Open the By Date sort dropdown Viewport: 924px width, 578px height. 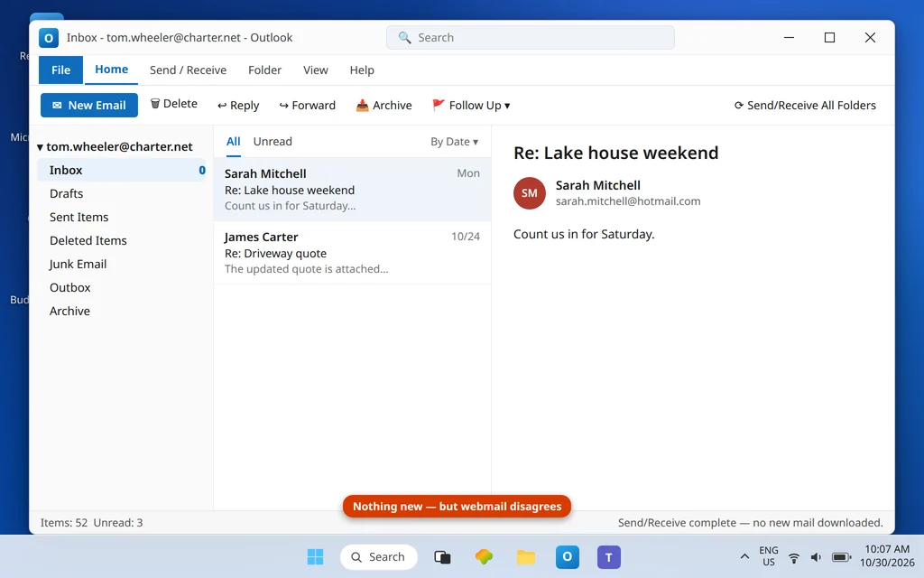point(454,142)
